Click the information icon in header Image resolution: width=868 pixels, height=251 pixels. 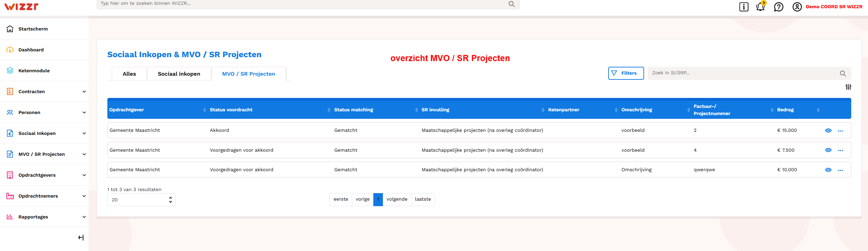744,7
